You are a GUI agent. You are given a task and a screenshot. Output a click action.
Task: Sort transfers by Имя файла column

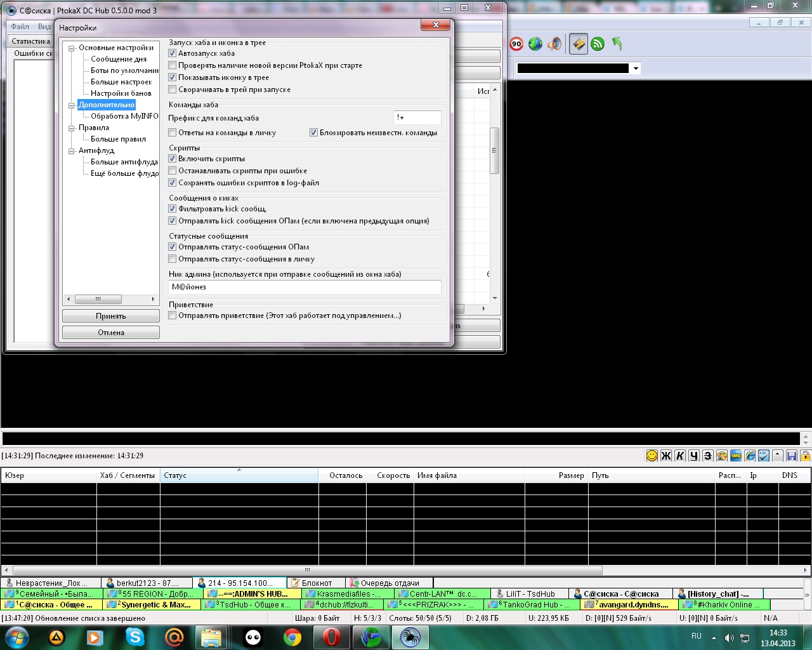pyautogui.click(x=469, y=475)
